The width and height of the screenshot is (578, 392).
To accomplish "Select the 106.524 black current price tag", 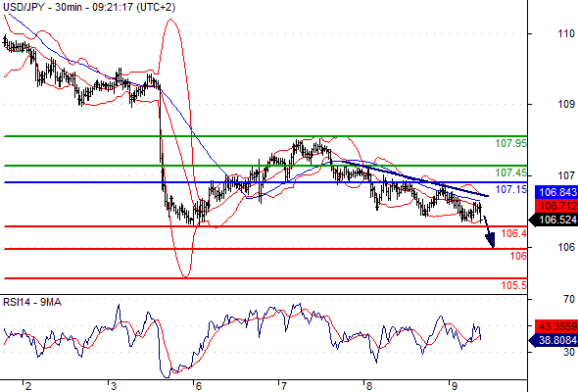I will (x=554, y=220).
